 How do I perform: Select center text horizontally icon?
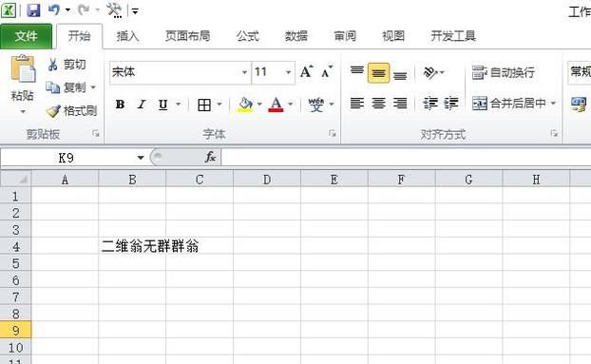(379, 103)
